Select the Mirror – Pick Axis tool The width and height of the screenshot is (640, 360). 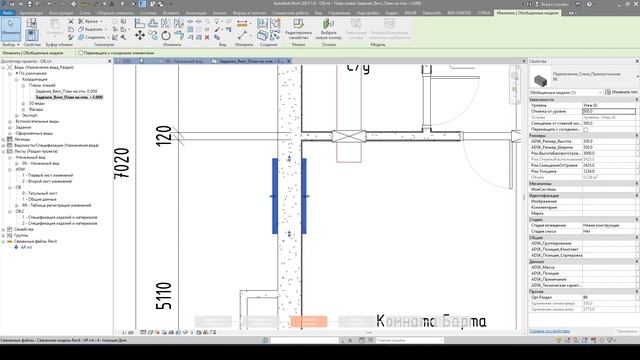click(166, 24)
